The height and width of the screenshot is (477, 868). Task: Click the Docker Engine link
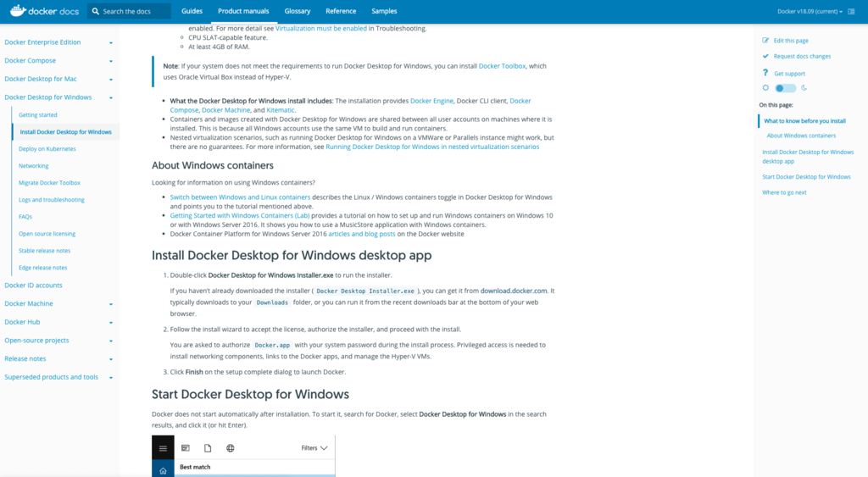pos(431,101)
